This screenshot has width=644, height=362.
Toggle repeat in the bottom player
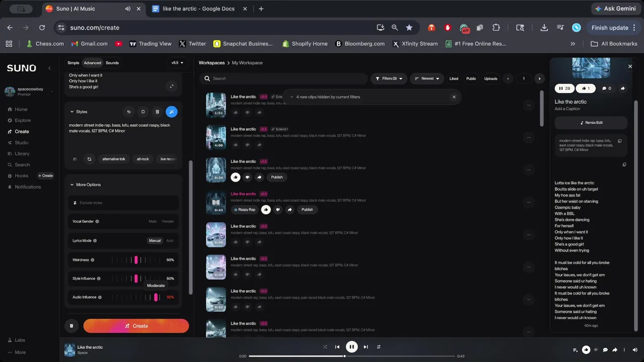point(379,347)
